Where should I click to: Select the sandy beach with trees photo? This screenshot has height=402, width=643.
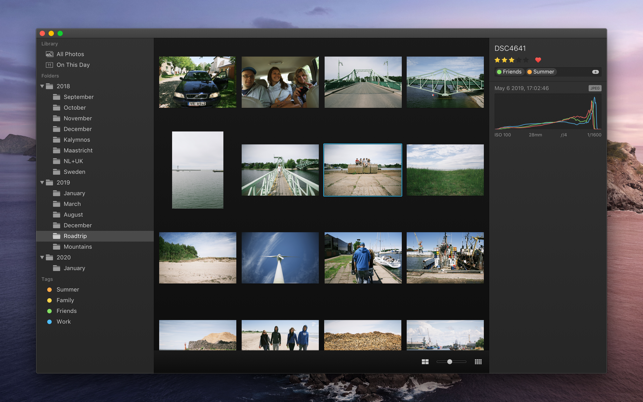198,258
